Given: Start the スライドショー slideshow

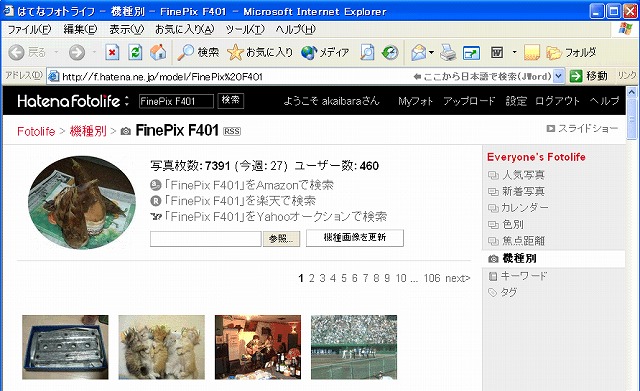Looking at the screenshot, I should 582,129.
